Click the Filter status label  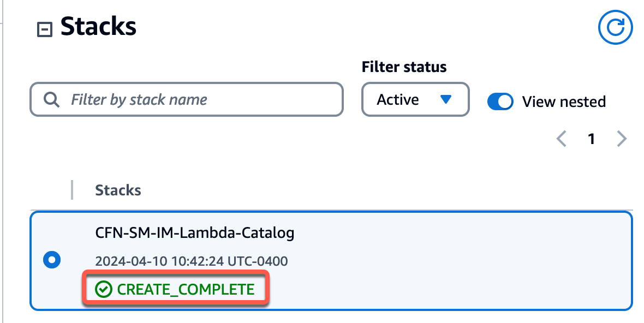404,67
